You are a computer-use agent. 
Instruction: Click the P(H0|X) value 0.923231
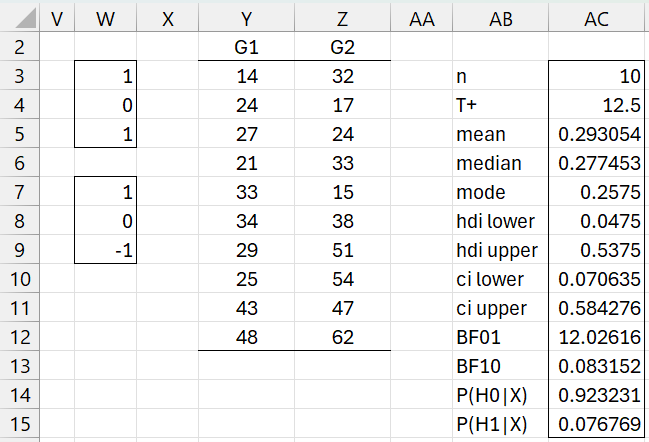point(597,395)
